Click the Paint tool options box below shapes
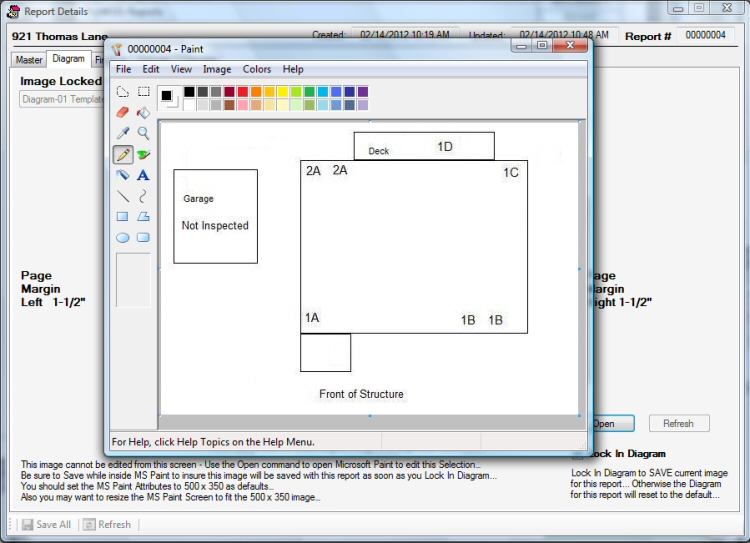 (x=133, y=280)
